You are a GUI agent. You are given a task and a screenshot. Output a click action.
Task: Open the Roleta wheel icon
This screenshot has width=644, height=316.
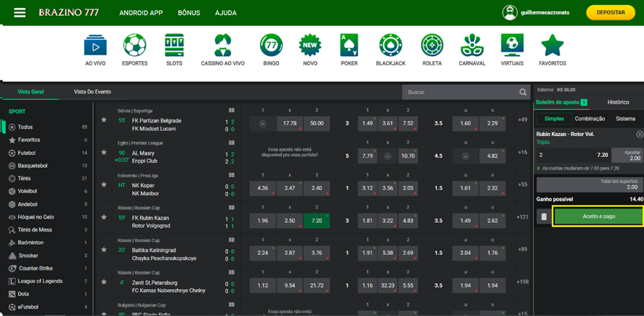(432, 45)
